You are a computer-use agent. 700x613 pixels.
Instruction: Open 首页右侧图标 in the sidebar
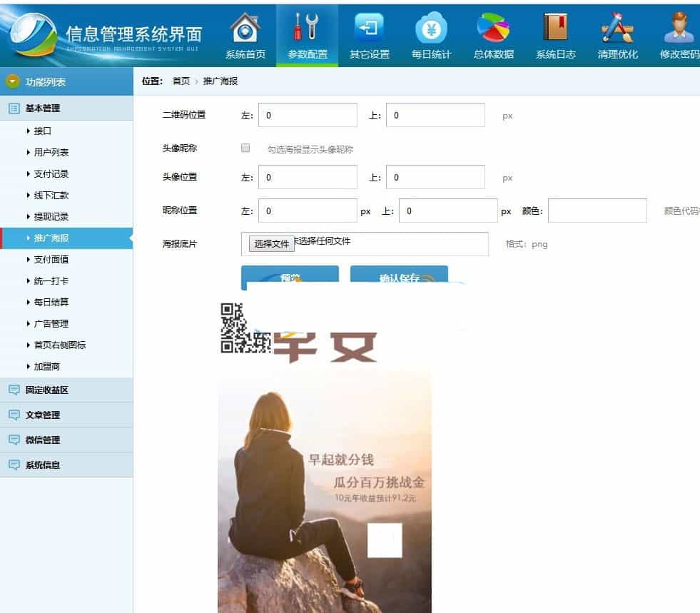[60, 345]
